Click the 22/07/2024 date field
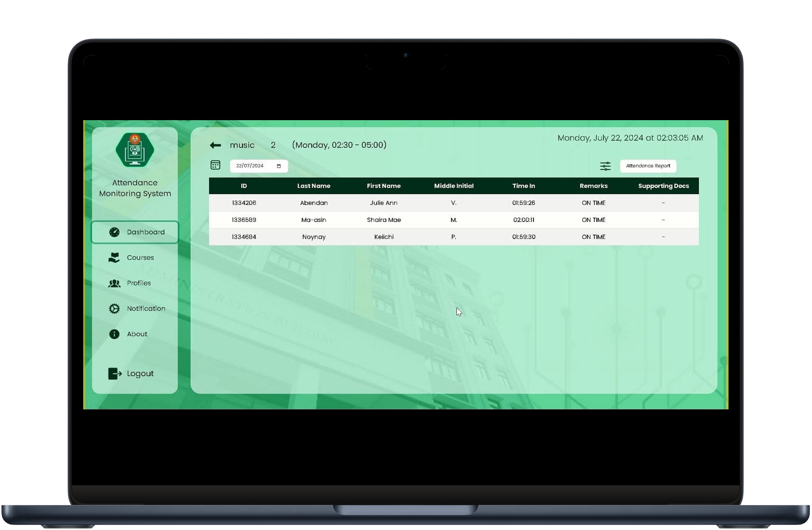Image resolution: width=812 pixels, height=530 pixels. coord(250,166)
